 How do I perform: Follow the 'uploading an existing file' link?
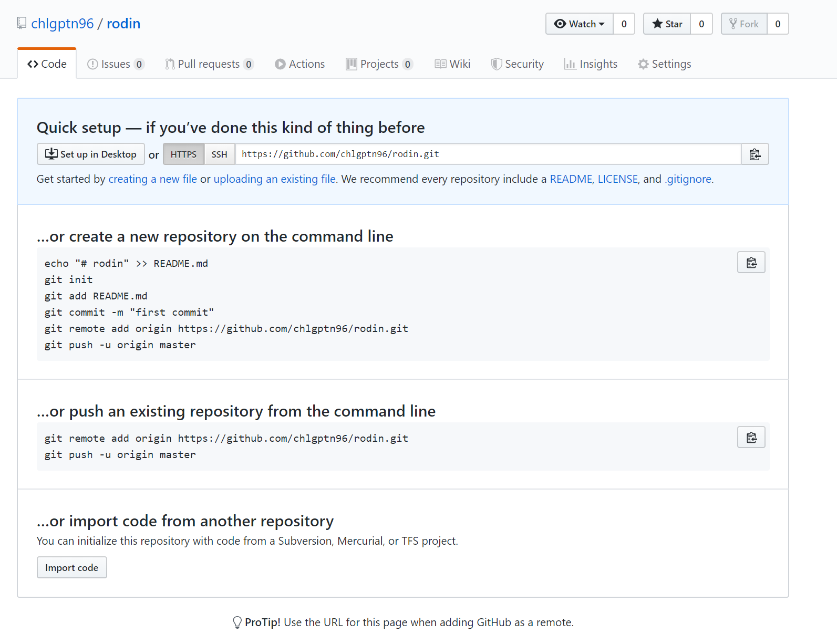[275, 179]
